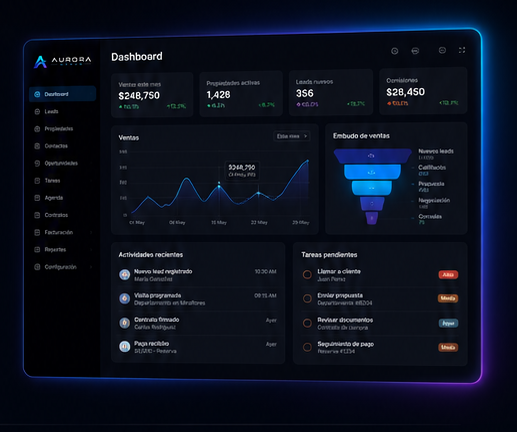Click the second funnel stage segment

(372, 172)
